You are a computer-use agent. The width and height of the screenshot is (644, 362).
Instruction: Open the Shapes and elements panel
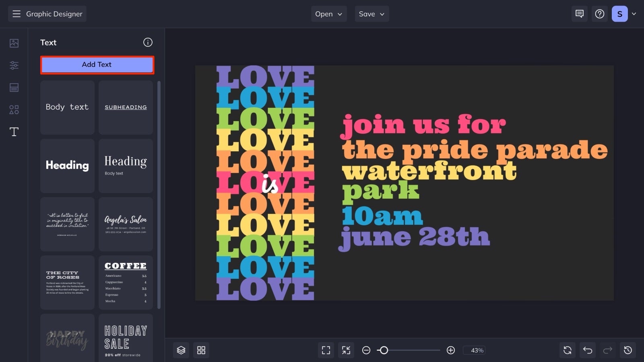click(x=14, y=109)
